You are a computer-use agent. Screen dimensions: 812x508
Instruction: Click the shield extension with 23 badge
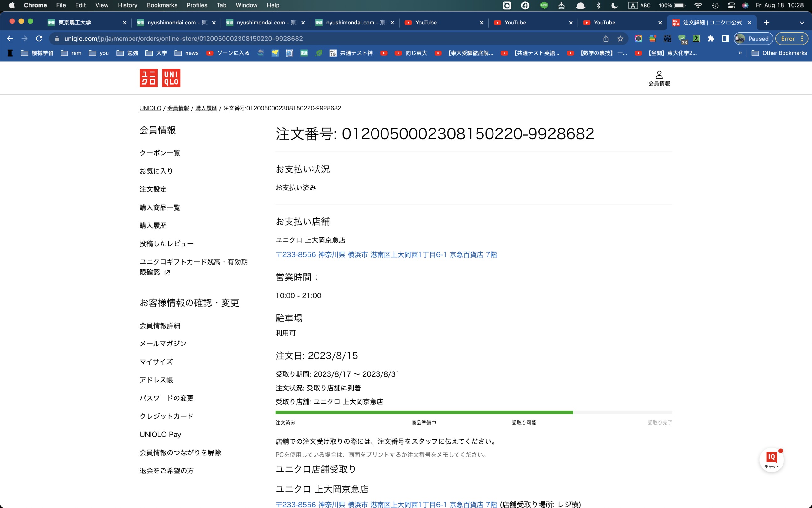click(x=682, y=39)
